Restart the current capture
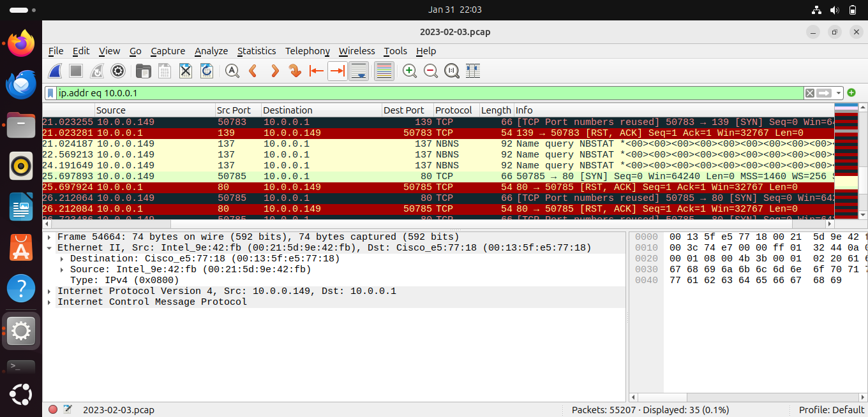 pyautogui.click(x=97, y=71)
